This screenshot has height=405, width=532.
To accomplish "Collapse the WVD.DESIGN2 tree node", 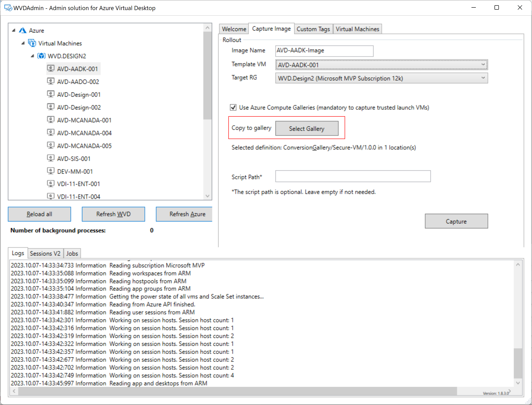I will pos(32,56).
